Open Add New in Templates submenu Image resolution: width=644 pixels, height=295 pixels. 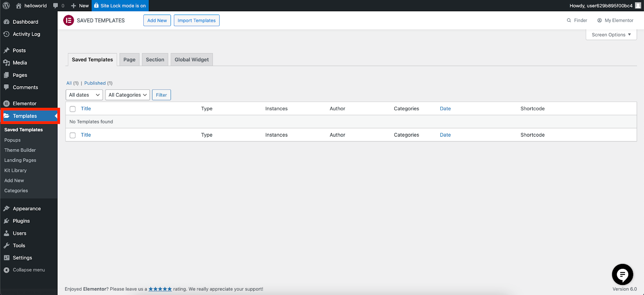pyautogui.click(x=14, y=181)
